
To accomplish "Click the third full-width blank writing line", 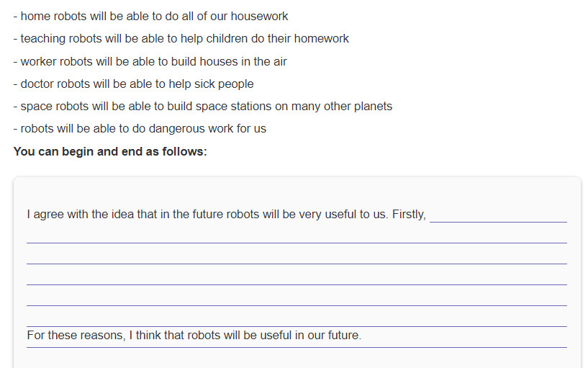I will tap(297, 278).
